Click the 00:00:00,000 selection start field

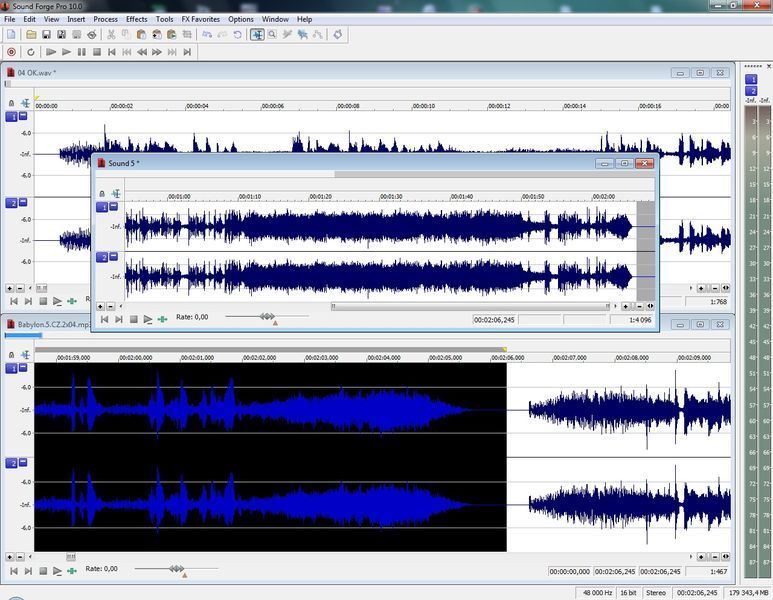(x=569, y=571)
